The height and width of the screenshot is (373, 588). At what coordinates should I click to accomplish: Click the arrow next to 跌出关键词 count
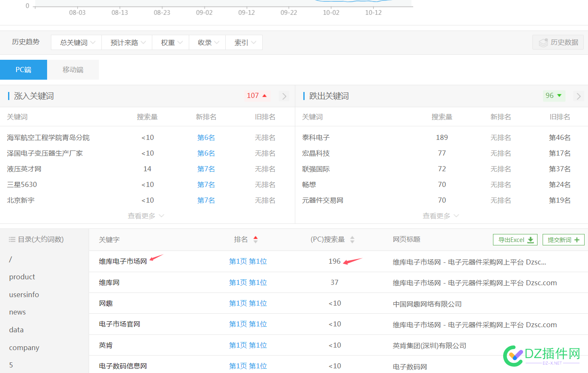[x=579, y=96]
